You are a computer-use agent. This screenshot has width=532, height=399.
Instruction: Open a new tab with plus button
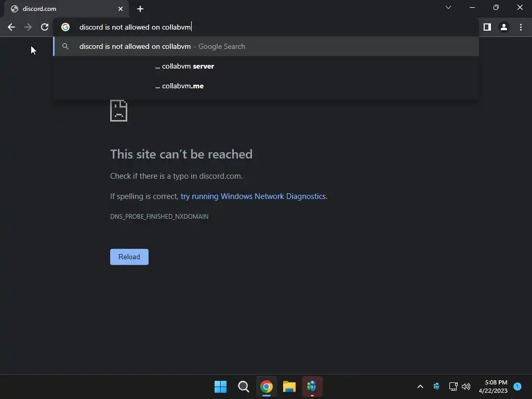tap(140, 9)
